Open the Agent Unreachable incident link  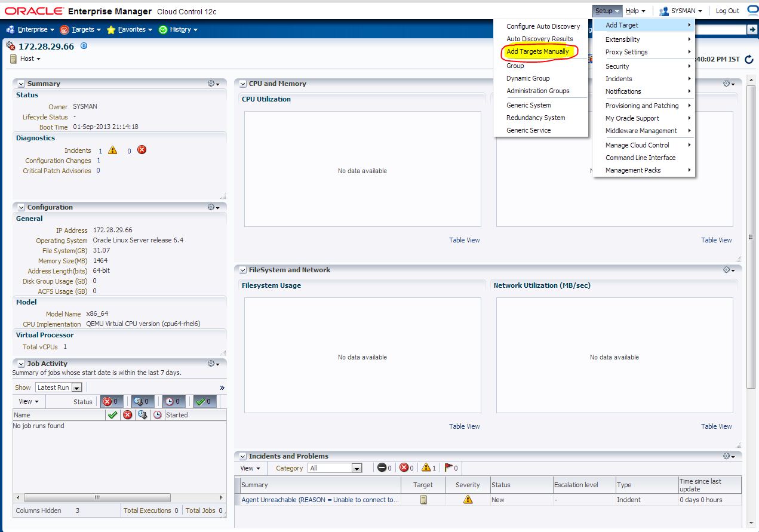click(x=320, y=500)
